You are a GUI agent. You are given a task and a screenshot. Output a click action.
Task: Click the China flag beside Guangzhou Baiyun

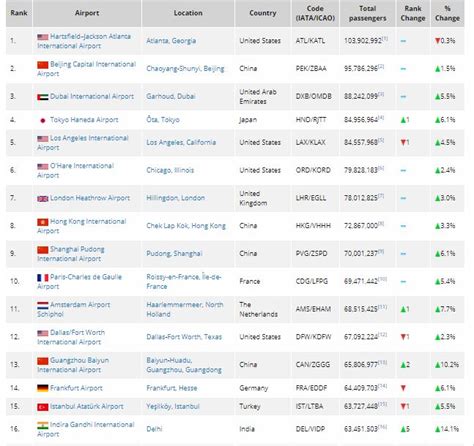tap(43, 361)
